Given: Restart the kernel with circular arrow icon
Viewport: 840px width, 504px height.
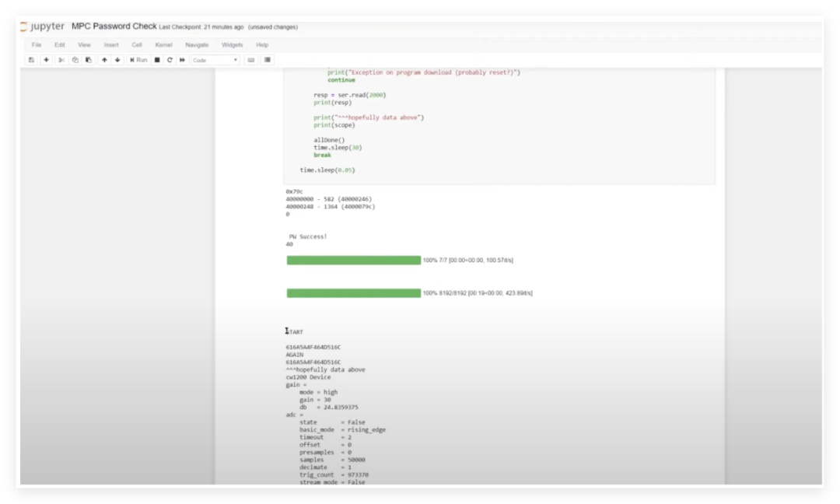Looking at the screenshot, I should [x=170, y=60].
